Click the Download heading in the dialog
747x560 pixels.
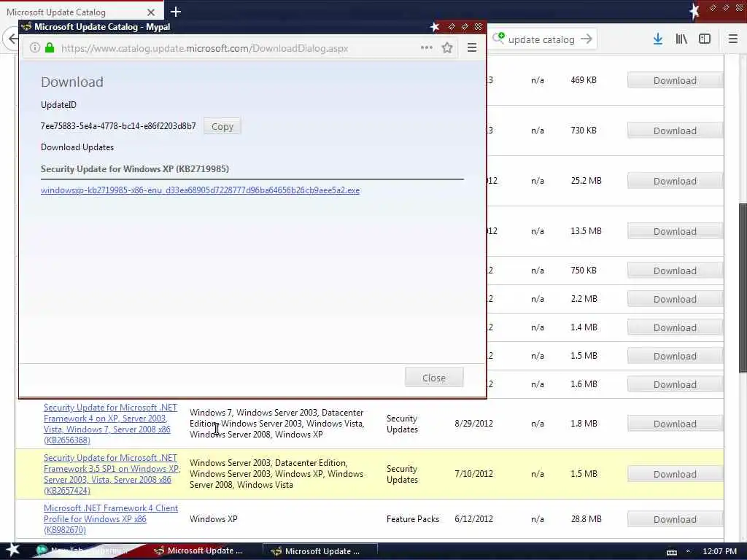click(x=72, y=82)
